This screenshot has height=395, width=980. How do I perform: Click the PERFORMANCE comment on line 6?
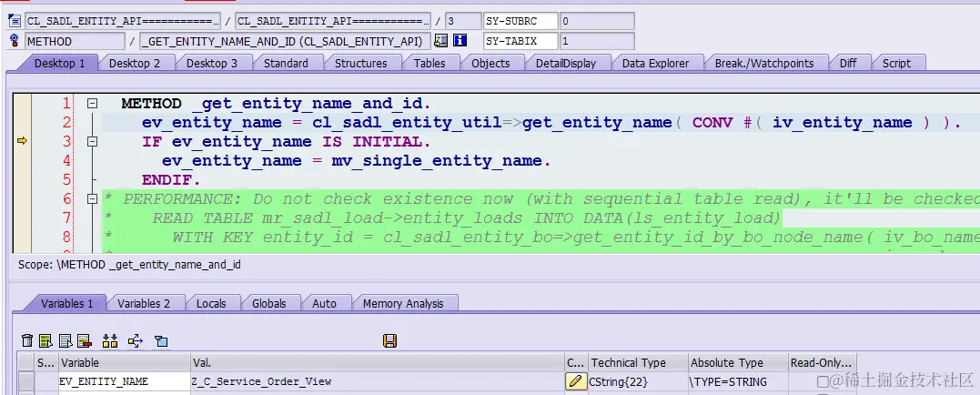[x=541, y=199]
